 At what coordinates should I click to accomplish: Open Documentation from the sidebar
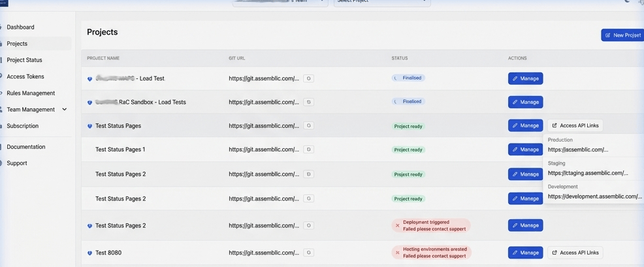[x=26, y=147]
